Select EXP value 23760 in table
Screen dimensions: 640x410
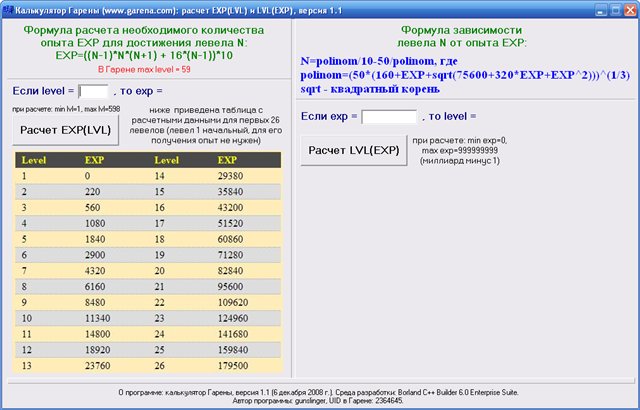pyautogui.click(x=98, y=366)
